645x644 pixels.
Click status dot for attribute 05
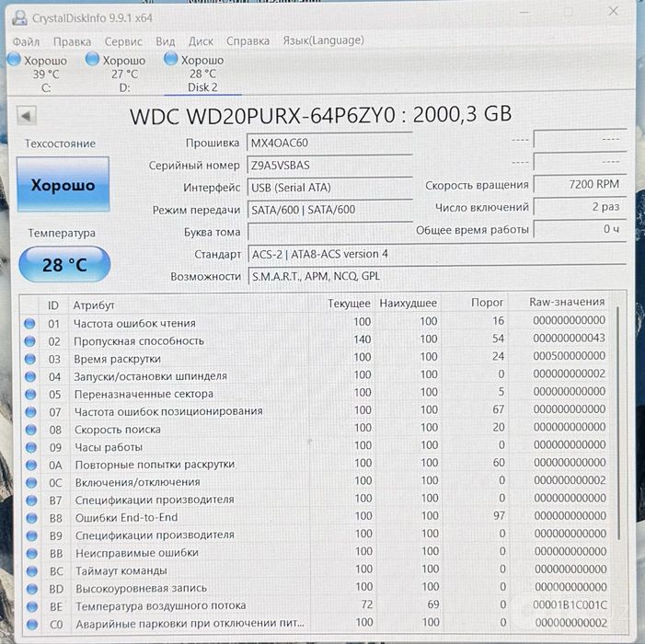tap(30, 395)
